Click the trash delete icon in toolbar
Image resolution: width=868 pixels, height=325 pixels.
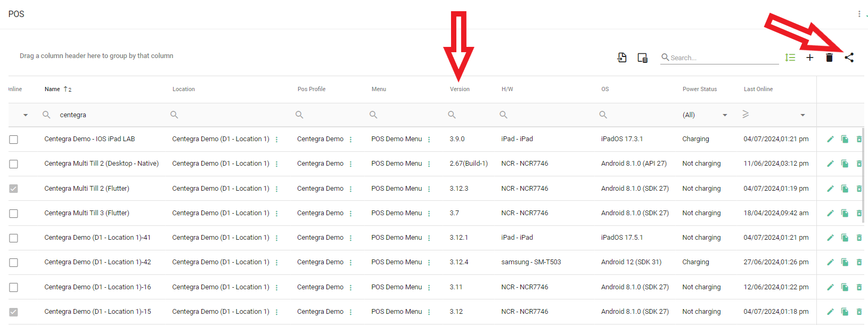click(829, 58)
